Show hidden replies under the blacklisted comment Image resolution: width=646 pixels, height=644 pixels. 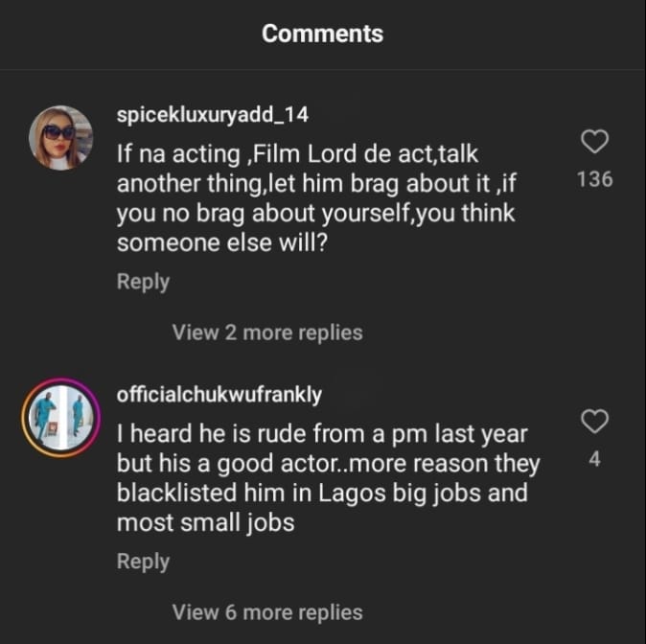coord(267,611)
